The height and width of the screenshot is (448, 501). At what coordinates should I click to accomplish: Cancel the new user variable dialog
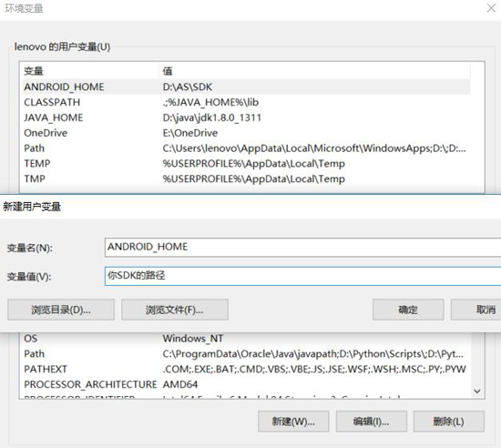[476, 310]
